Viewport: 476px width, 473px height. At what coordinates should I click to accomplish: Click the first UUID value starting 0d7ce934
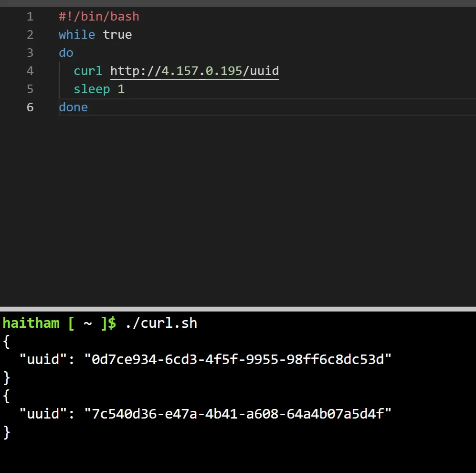coord(238,359)
